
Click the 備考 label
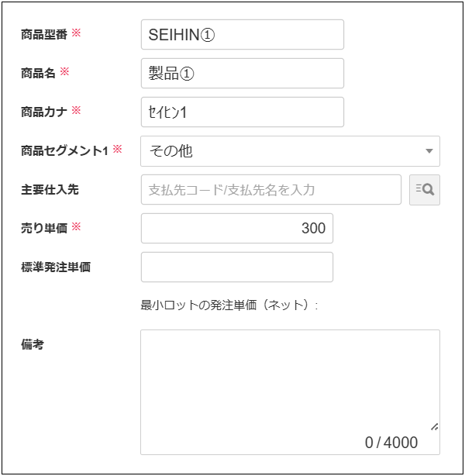[x=33, y=344]
